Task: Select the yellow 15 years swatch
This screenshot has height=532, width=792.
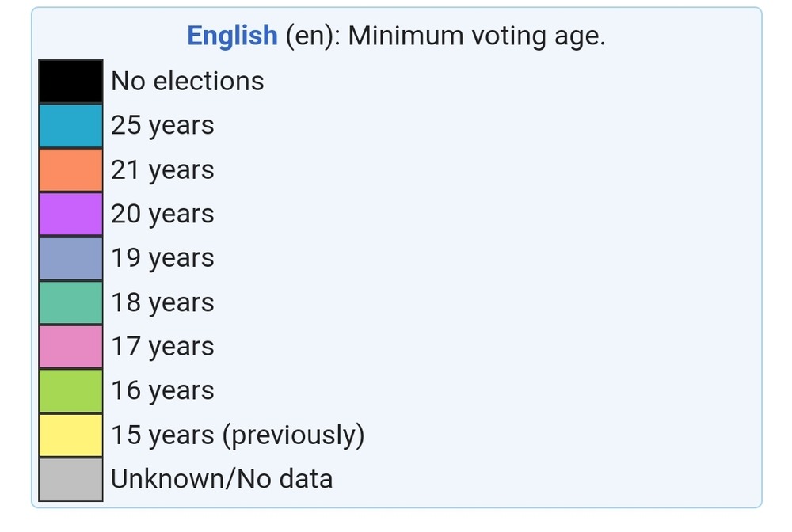Action: [x=70, y=435]
